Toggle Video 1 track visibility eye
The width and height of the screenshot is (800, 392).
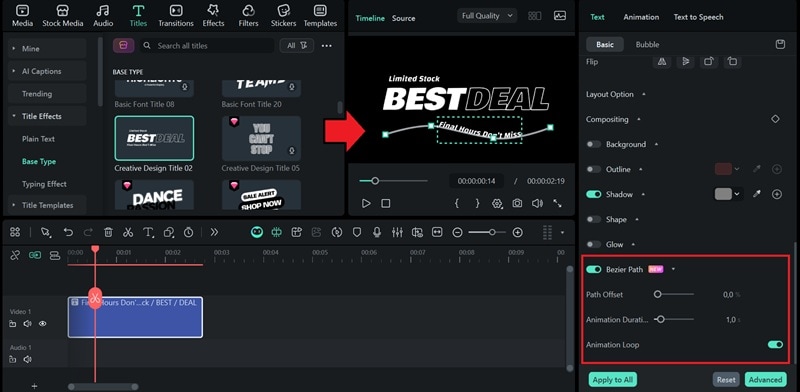pos(42,324)
